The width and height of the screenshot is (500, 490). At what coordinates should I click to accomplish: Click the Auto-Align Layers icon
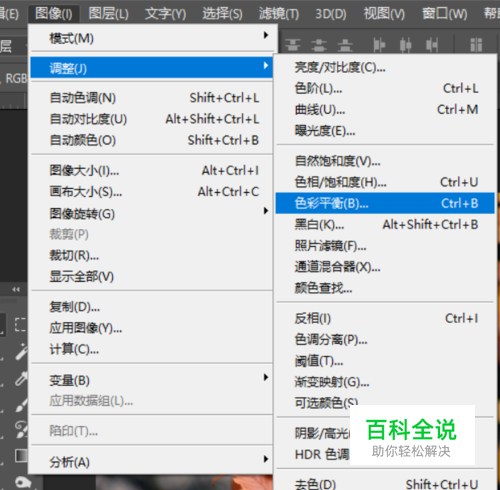coord(476,45)
